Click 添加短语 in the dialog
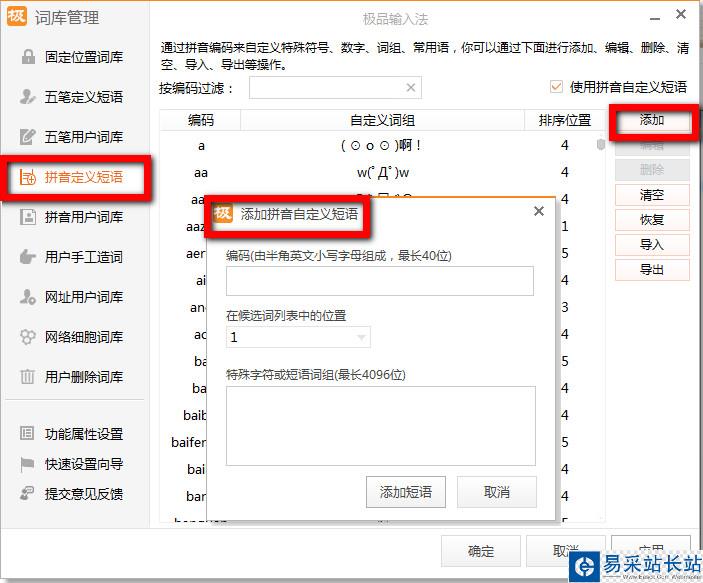The image size is (703, 583). click(406, 492)
